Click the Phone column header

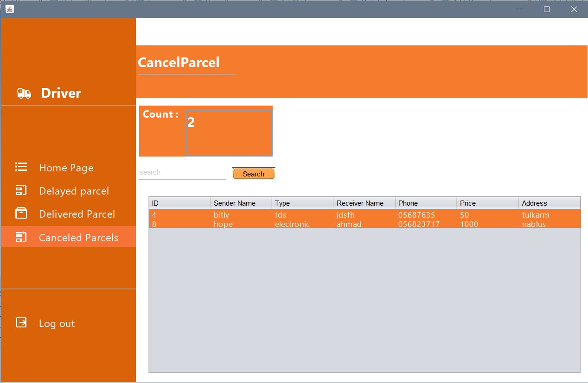[426, 203]
